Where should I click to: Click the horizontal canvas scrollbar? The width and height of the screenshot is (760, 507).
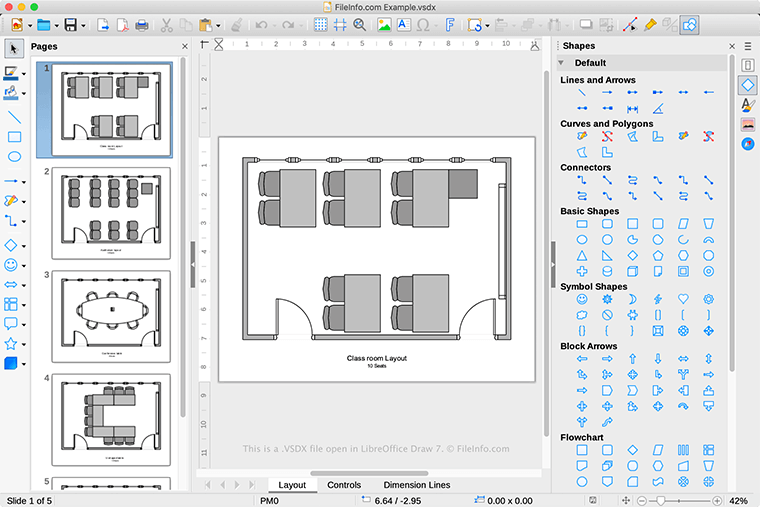click(369, 473)
